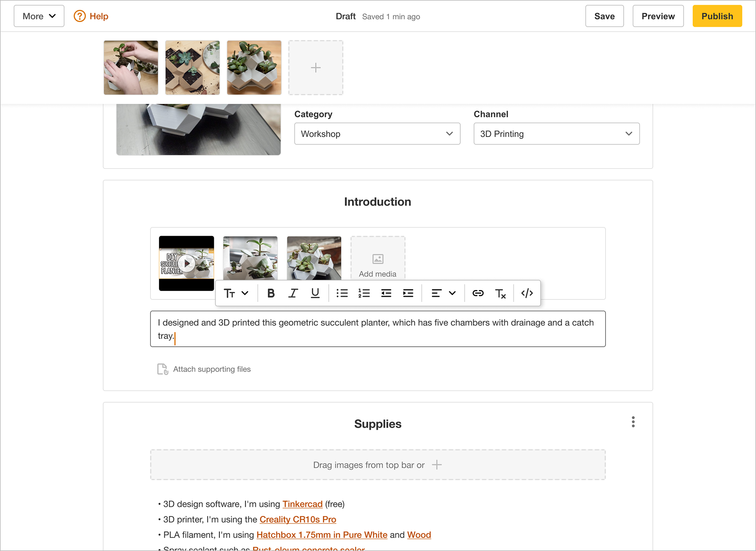Expand the Channel 3D Printing dropdown
Screen dimensions: 756x551
click(x=557, y=134)
